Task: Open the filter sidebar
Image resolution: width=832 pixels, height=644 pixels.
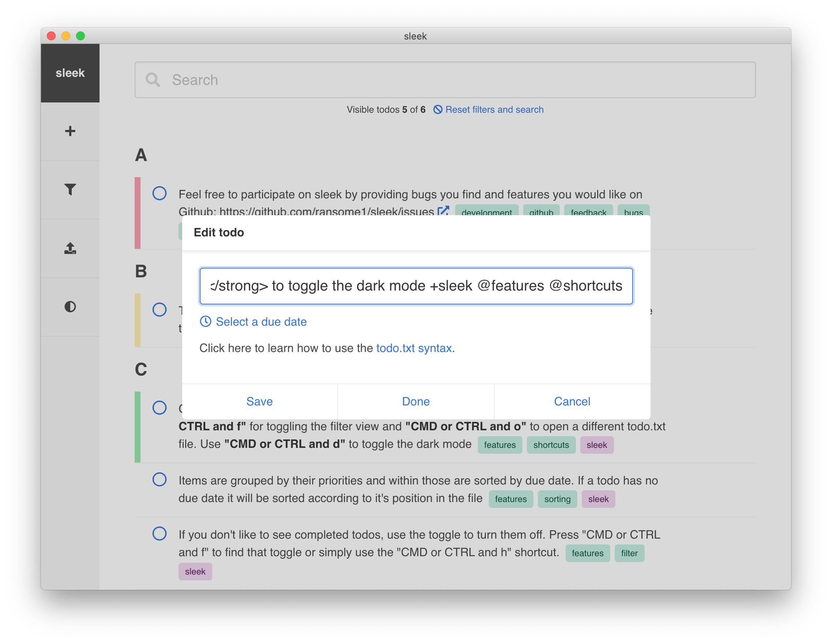Action: tap(70, 190)
